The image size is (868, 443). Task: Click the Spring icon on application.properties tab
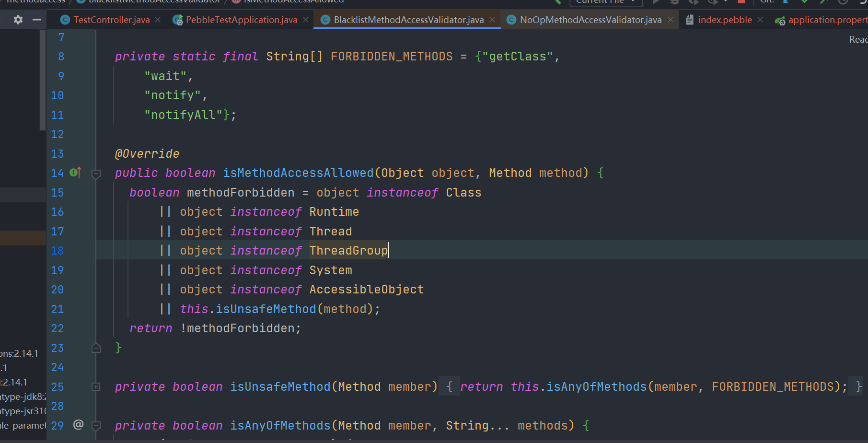[780, 20]
